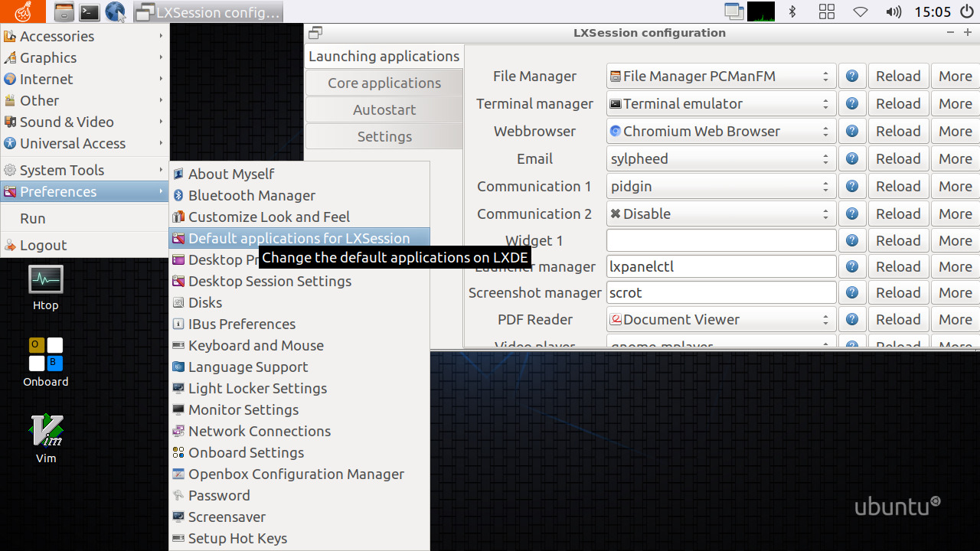Viewport: 980px width, 551px height.
Task: Open the Terminal emulator dropdown
Action: coord(721,104)
